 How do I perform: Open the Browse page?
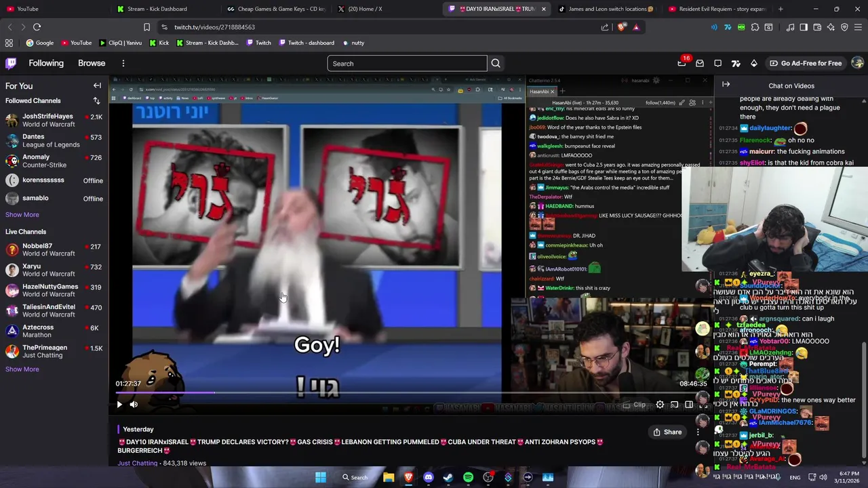click(x=92, y=63)
